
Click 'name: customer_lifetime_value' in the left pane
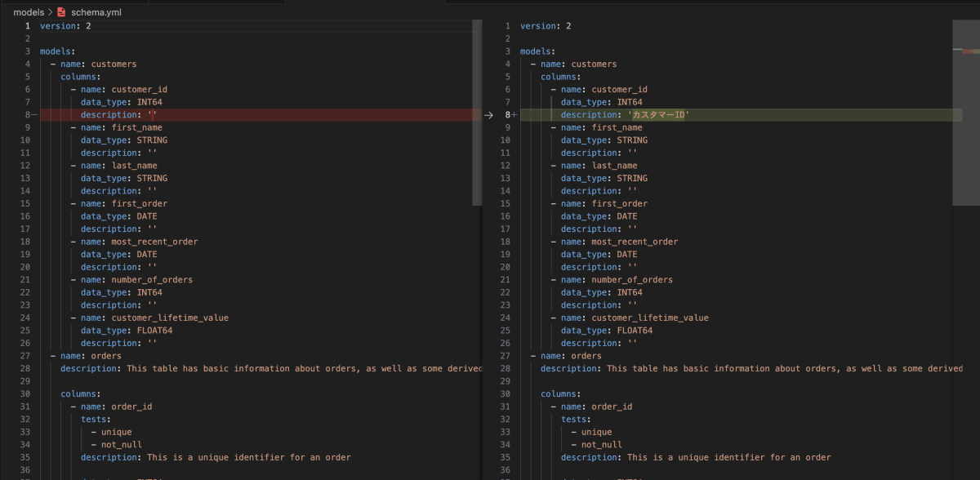point(154,318)
